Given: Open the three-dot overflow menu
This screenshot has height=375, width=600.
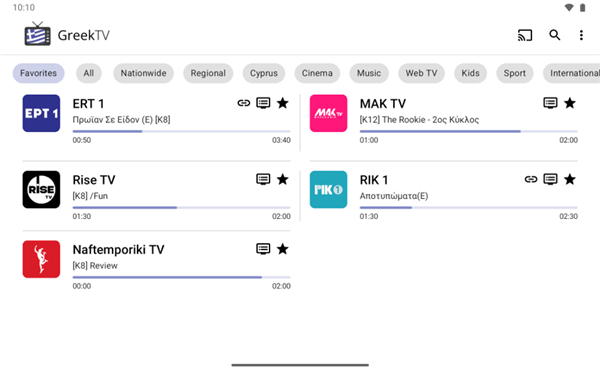Looking at the screenshot, I should point(581,35).
